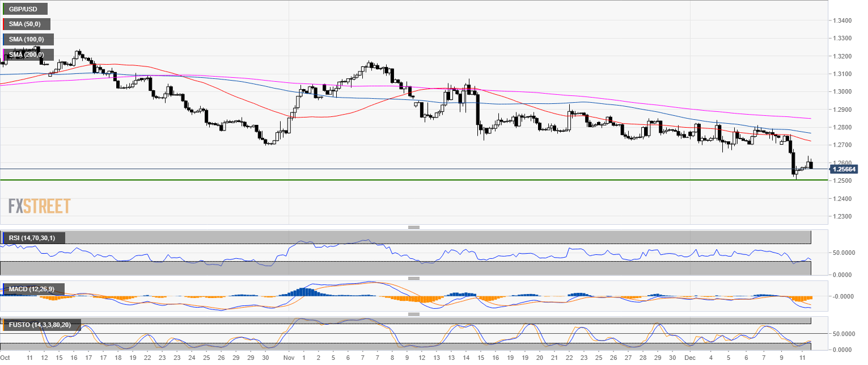Open the FUSTO (14,3,3,80,20) indicator label
Image resolution: width=868 pixels, height=365 pixels.
40,325
